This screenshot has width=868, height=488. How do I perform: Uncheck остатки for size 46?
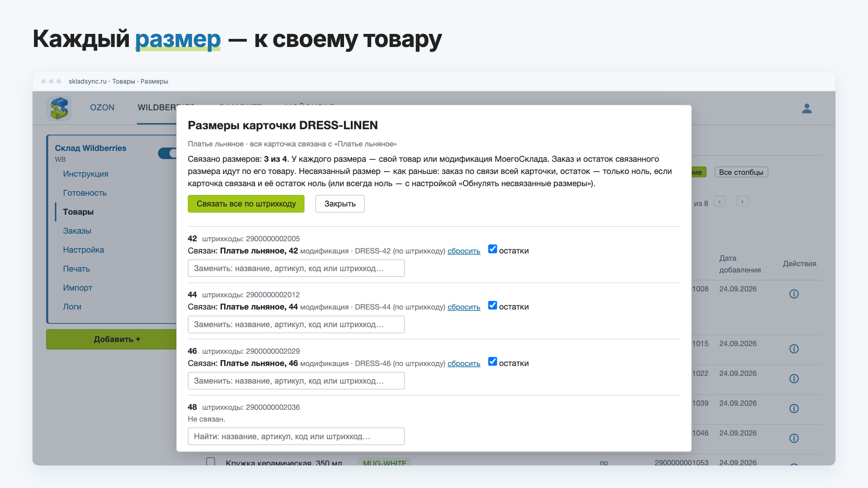coord(493,361)
